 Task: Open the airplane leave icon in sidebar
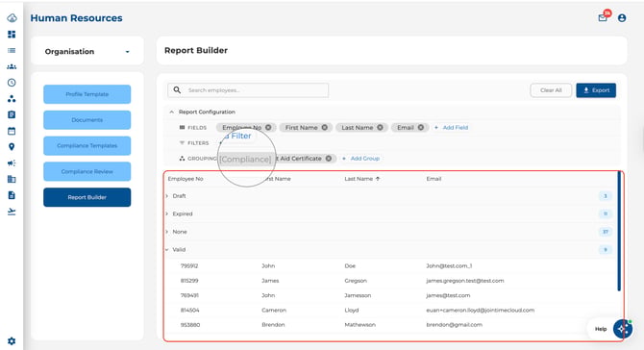[x=12, y=212]
